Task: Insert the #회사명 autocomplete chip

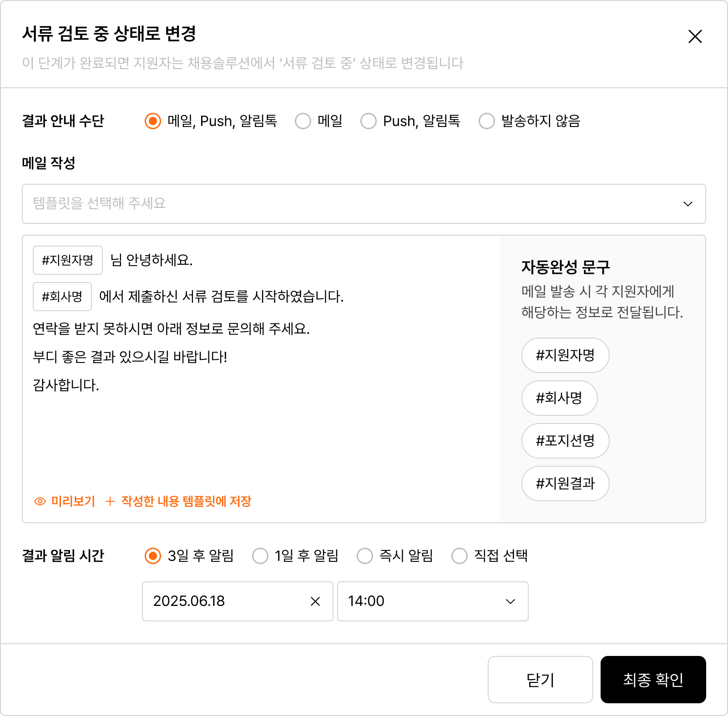Action: click(559, 398)
